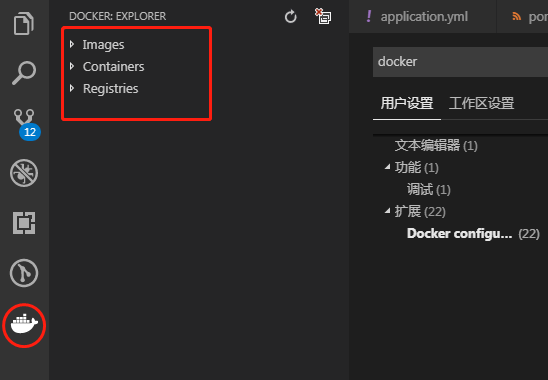548x380 pixels.
Task: Refresh the Docker explorer
Action: [x=290, y=16]
